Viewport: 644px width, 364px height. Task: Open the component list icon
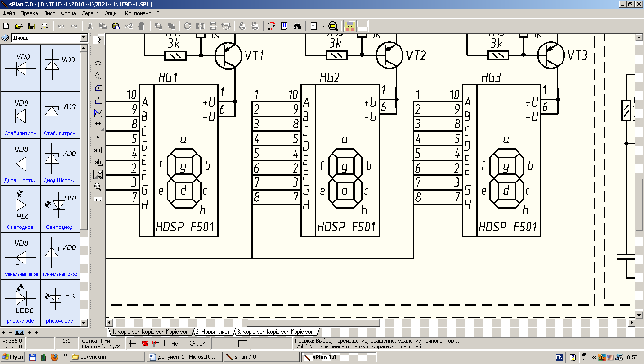coord(284,26)
